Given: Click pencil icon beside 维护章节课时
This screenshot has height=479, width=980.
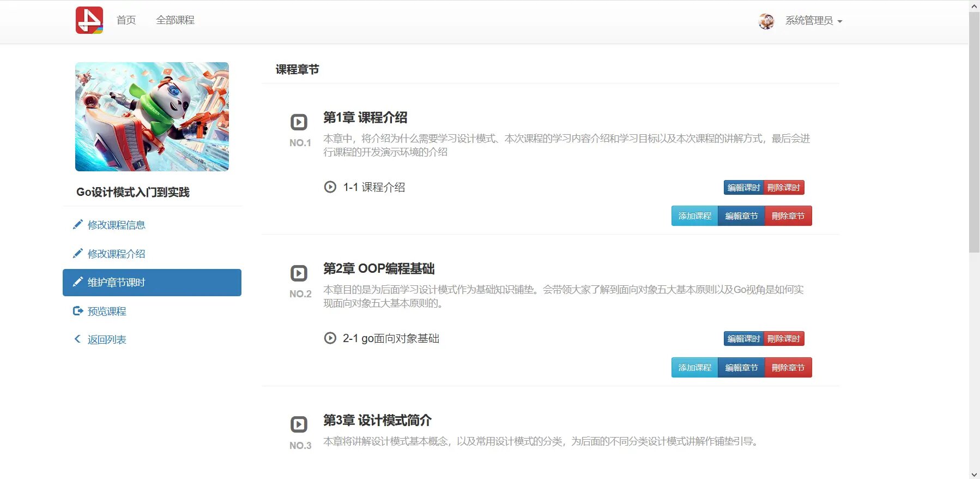Looking at the screenshot, I should click(x=78, y=282).
